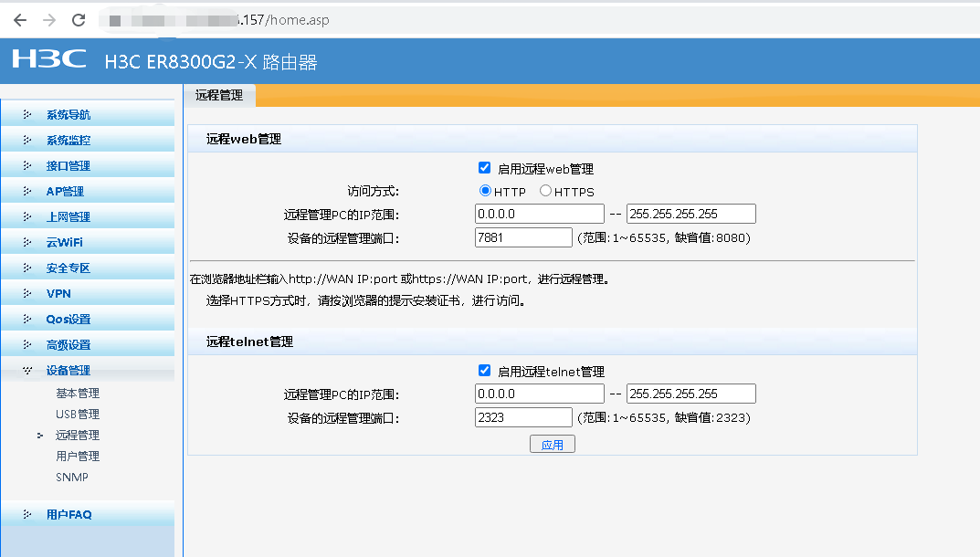
Task: Click the 远程telnet管理 section header
Action: tap(249, 342)
